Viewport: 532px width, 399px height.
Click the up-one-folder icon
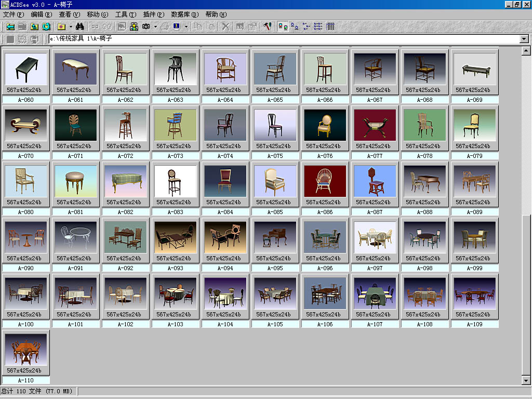[x=34, y=26]
